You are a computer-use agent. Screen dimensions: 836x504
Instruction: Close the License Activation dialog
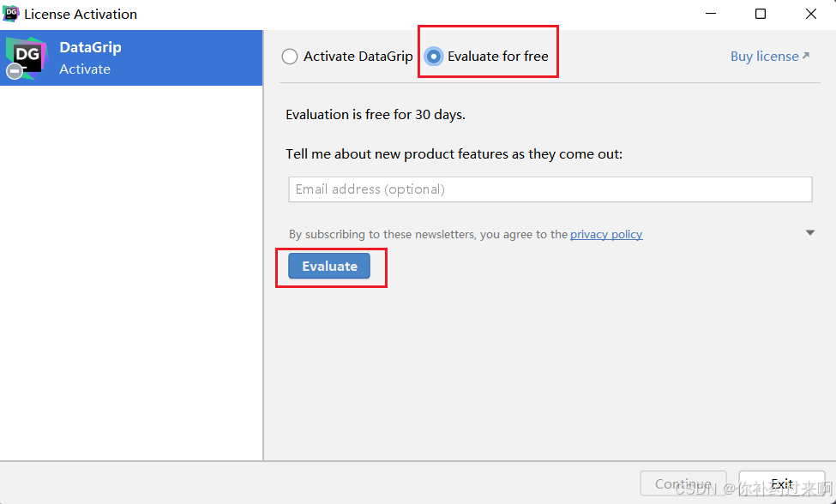click(810, 14)
